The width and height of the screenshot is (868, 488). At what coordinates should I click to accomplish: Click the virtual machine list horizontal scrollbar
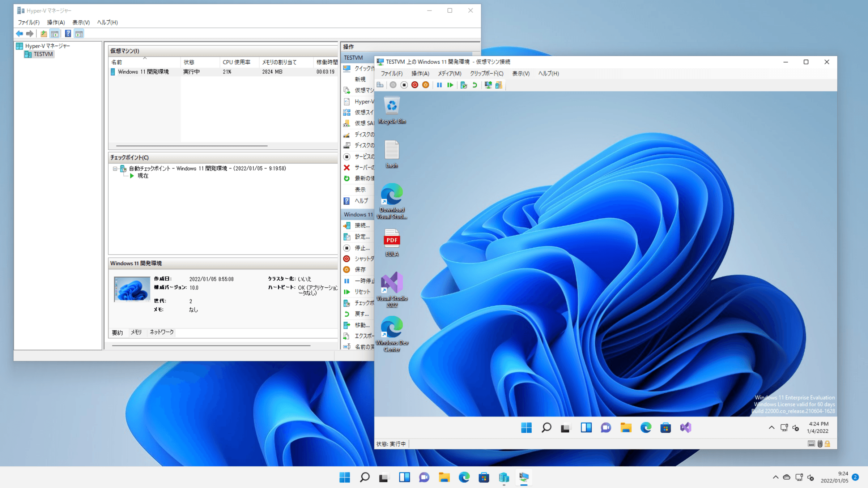(192, 146)
